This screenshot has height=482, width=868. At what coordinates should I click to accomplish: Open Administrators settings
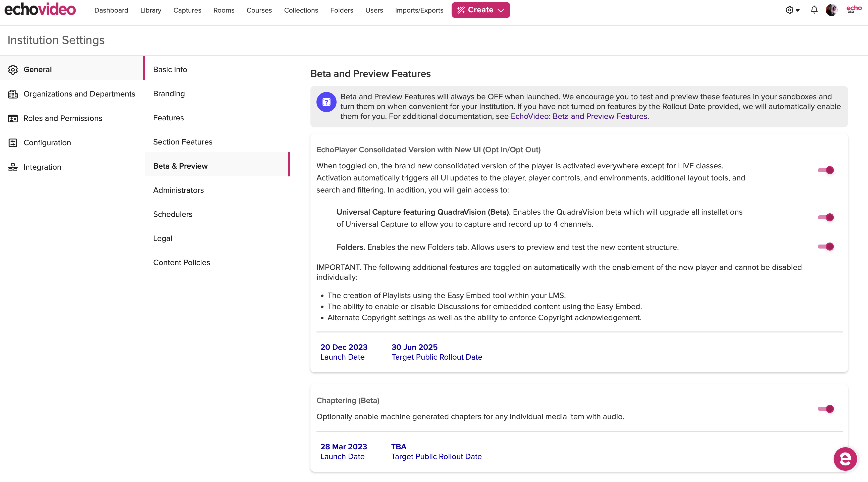[x=217, y=190]
